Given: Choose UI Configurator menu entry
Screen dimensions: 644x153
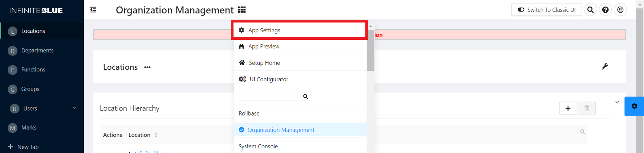Looking at the screenshot, I should pyautogui.click(x=269, y=79).
